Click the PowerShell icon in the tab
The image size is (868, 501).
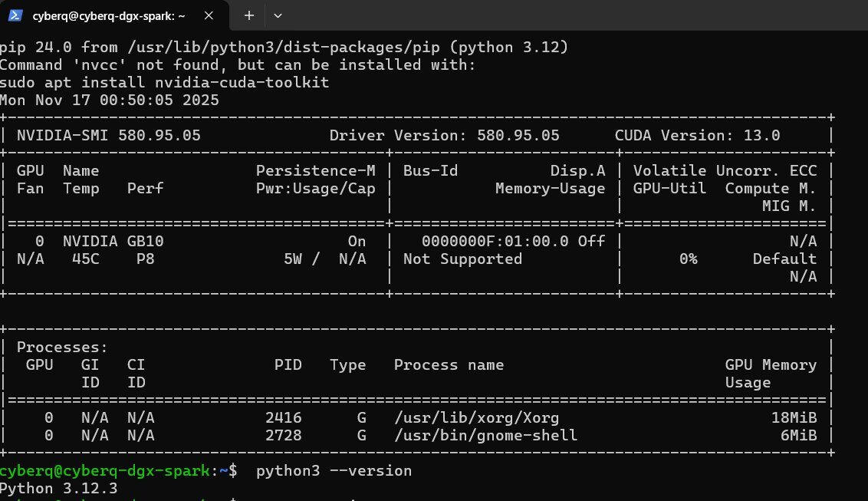point(16,15)
